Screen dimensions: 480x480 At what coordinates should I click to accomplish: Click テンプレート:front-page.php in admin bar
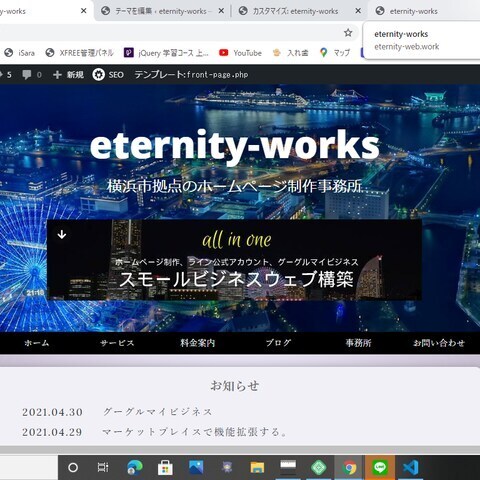(191, 74)
